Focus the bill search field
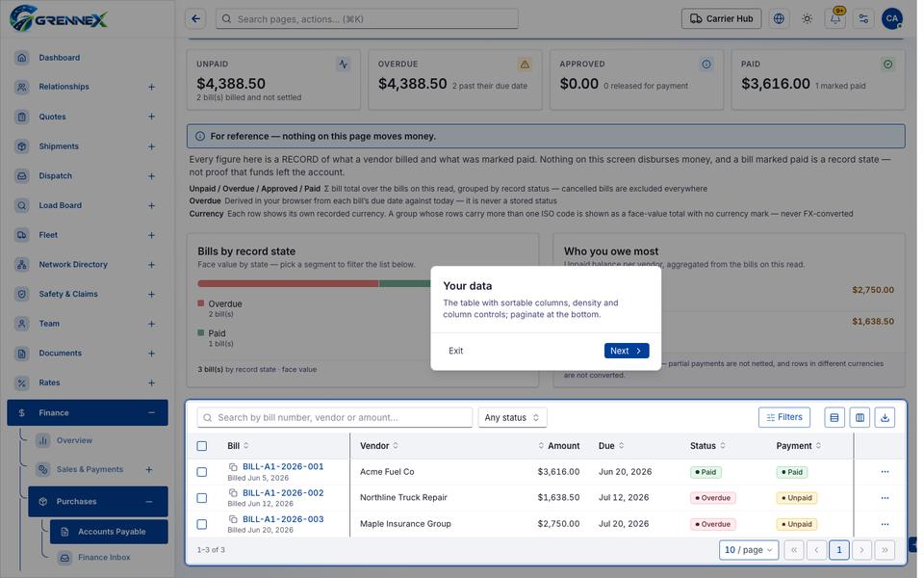Image resolution: width=924 pixels, height=578 pixels. click(335, 417)
